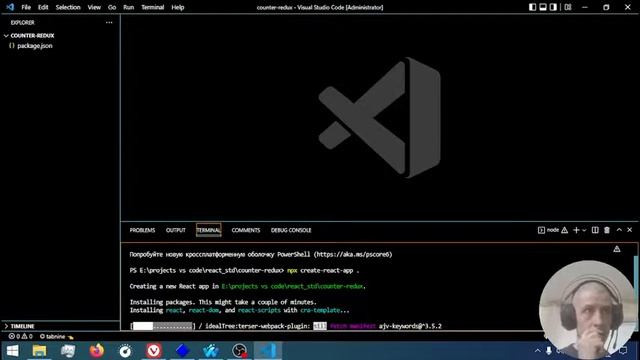The width and height of the screenshot is (640, 360).
Task: Switch to the DEBUG CONSOLE tab
Action: (x=291, y=230)
